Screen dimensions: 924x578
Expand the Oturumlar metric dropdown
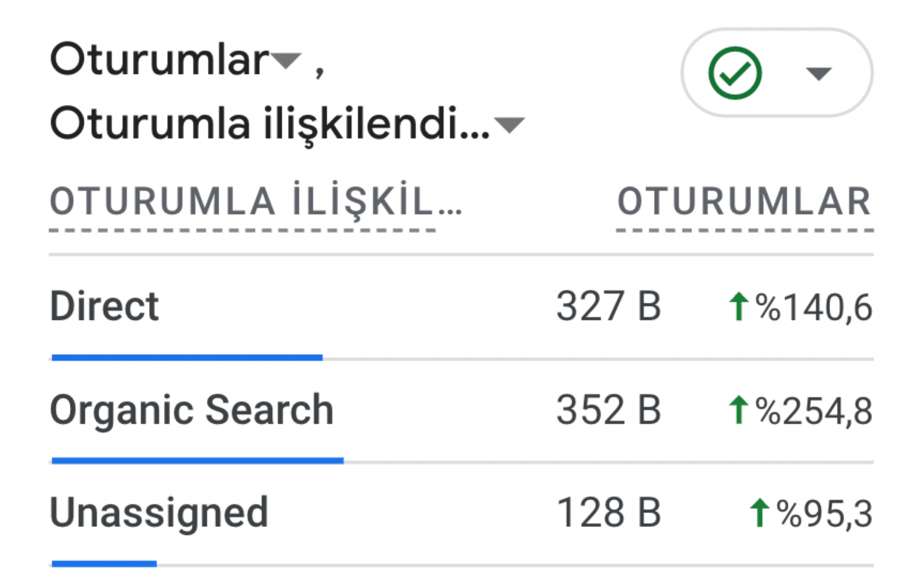tap(286, 60)
